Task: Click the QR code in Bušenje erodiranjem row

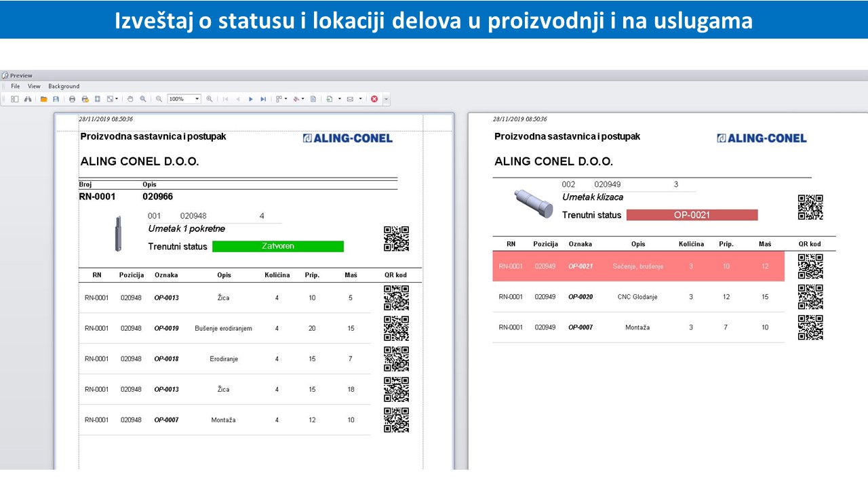Action: point(396,328)
